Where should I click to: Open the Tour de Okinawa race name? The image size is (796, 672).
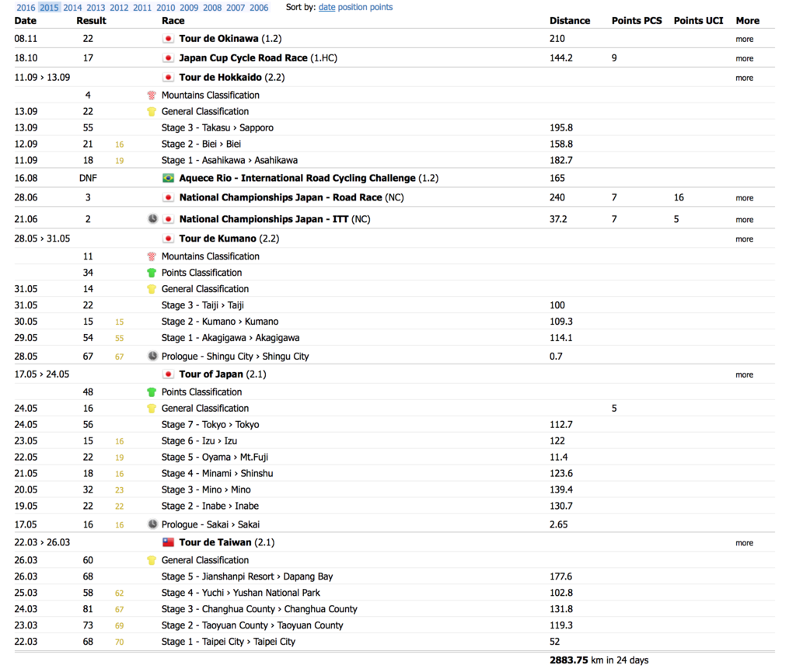click(x=218, y=39)
